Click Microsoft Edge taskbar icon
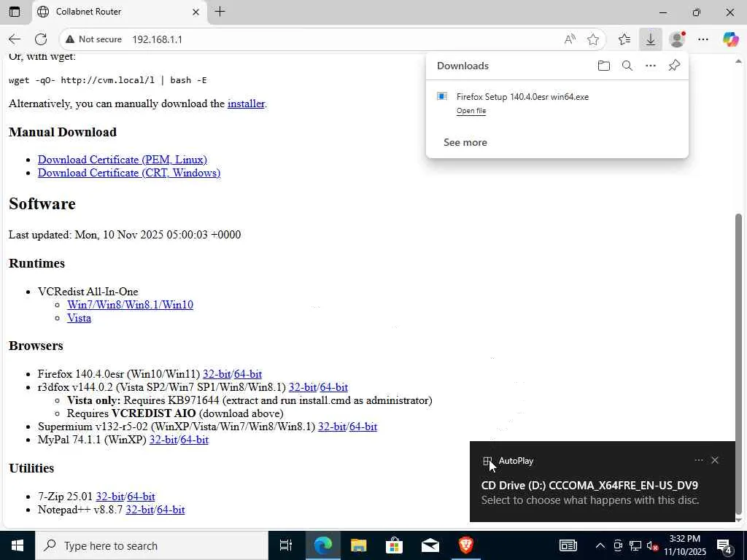The image size is (747, 560). point(322,545)
